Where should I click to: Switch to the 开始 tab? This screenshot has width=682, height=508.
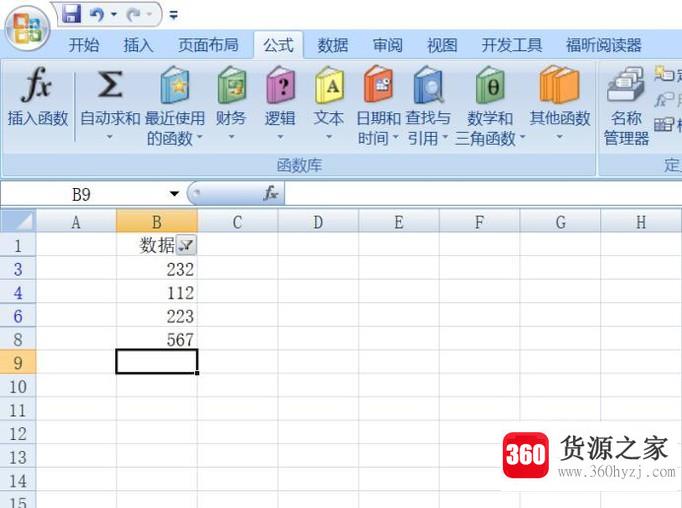click(x=84, y=45)
